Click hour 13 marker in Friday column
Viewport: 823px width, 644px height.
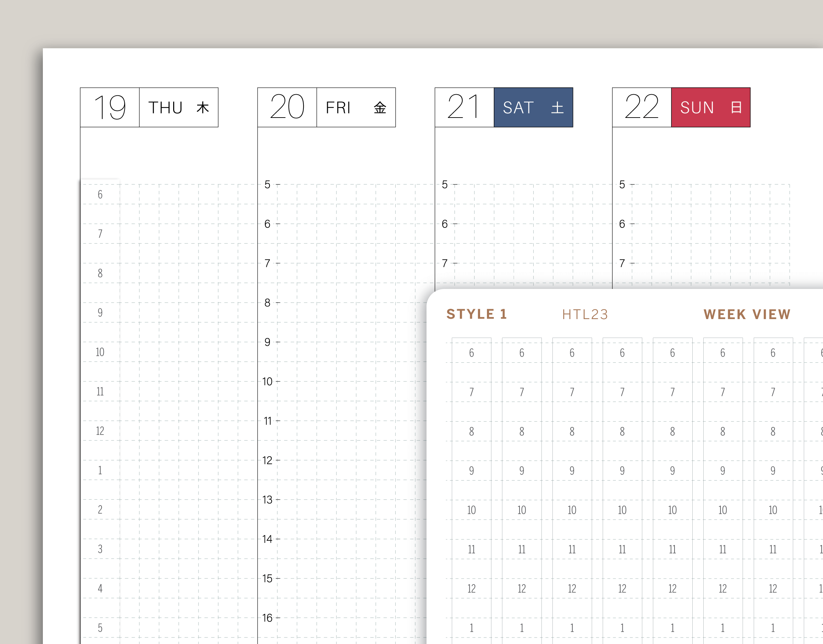(267, 500)
